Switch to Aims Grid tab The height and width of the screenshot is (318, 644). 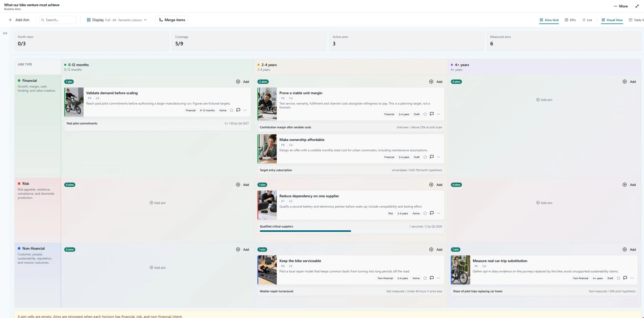click(549, 20)
